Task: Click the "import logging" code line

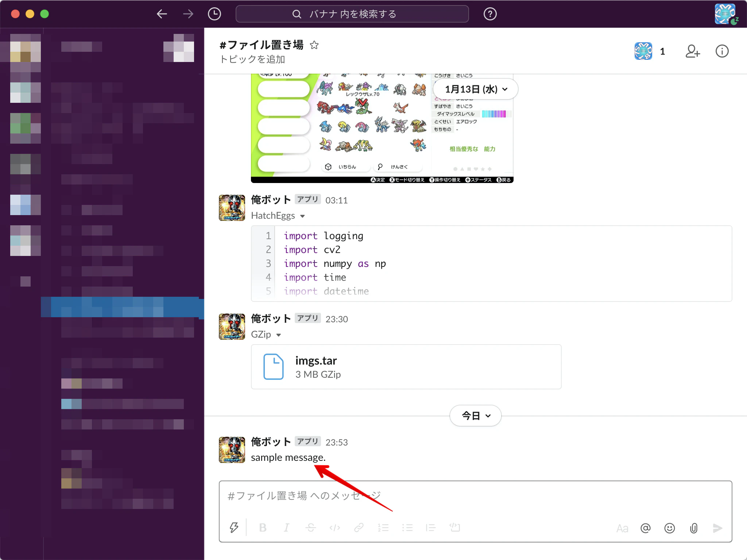Action: click(324, 236)
